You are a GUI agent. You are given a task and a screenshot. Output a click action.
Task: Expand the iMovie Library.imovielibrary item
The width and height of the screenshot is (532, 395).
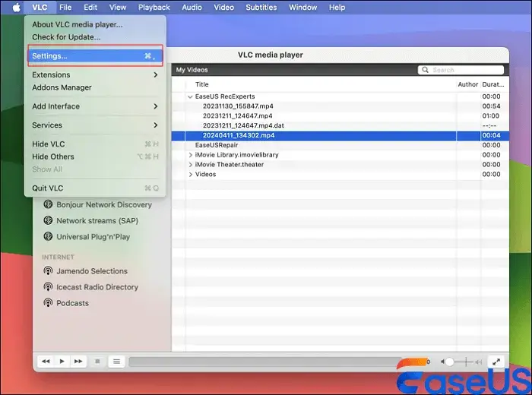tap(190, 155)
